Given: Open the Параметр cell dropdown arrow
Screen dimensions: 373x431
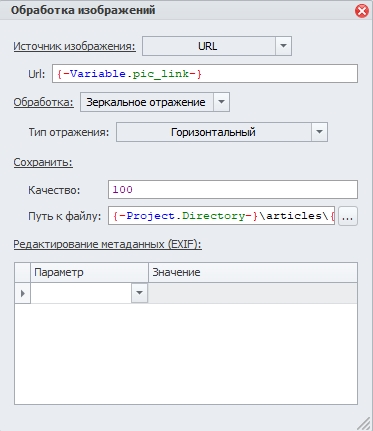Looking at the screenshot, I should tap(139, 293).
